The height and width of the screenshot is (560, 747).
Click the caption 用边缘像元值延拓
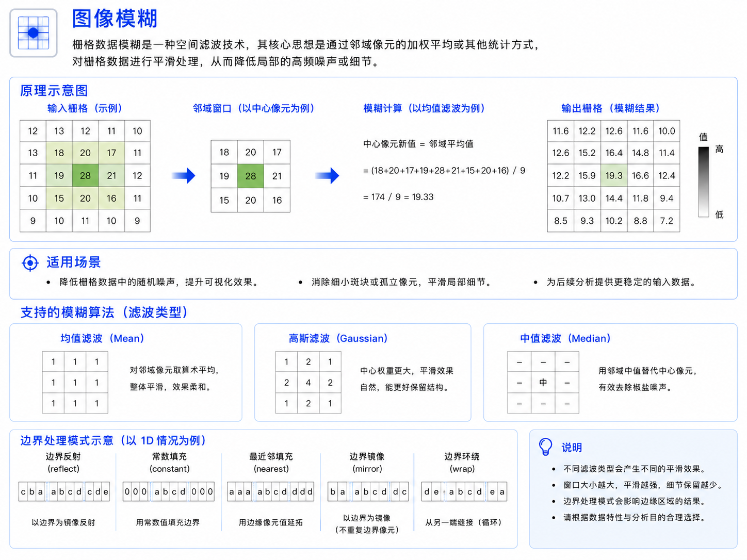click(x=271, y=522)
